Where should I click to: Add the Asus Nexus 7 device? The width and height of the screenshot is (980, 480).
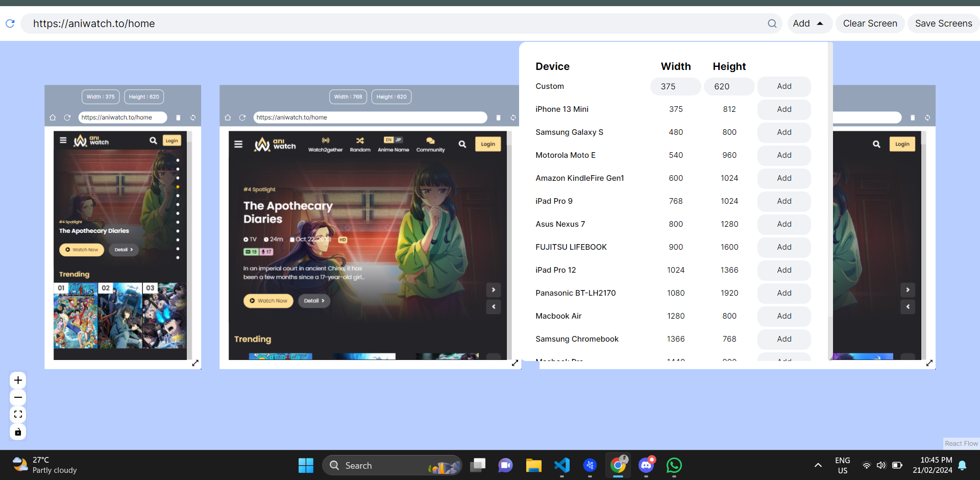(784, 224)
